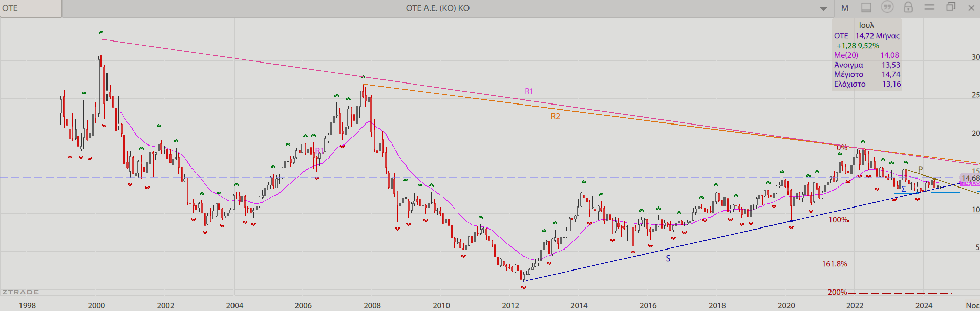Click the 100% Fibonacci level label
This screenshot has height=311, width=980.
(838, 220)
